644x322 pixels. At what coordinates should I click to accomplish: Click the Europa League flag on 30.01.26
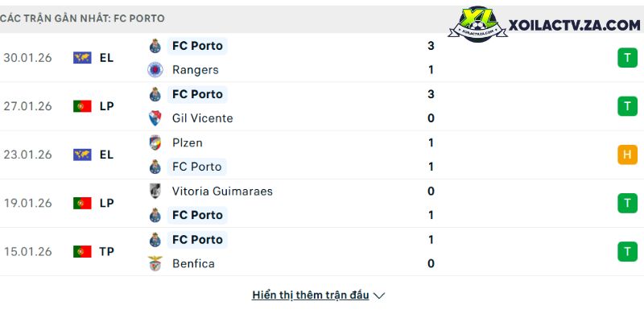(x=82, y=58)
